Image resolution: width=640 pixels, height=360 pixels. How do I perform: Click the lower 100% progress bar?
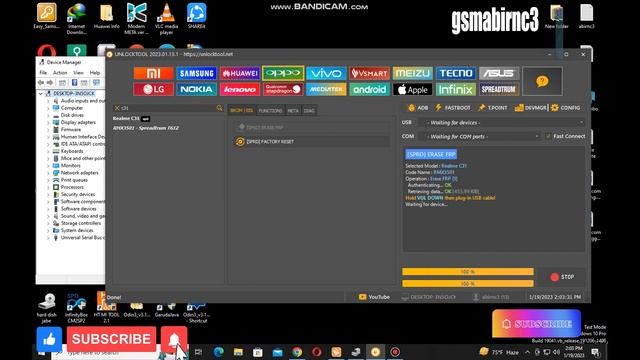468,283
